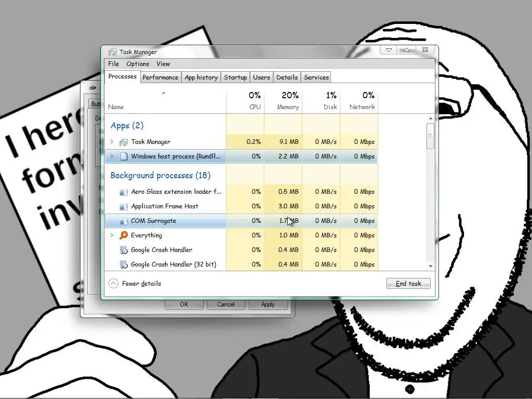Image resolution: width=532 pixels, height=399 pixels.
Task: Open the Options menu
Action: click(137, 64)
